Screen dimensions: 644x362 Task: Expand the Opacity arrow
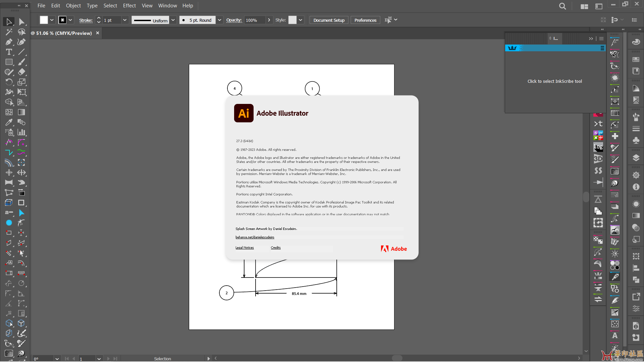pos(269,20)
